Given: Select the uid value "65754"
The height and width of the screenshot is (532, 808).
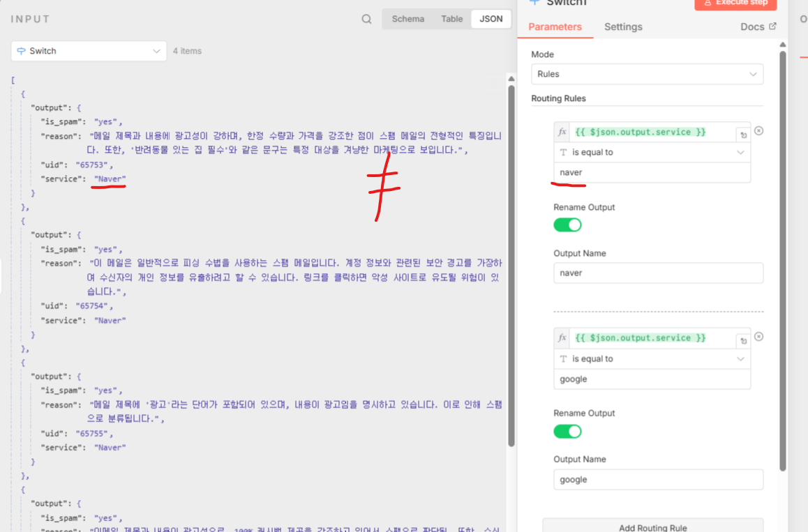Looking at the screenshot, I should coord(91,306).
